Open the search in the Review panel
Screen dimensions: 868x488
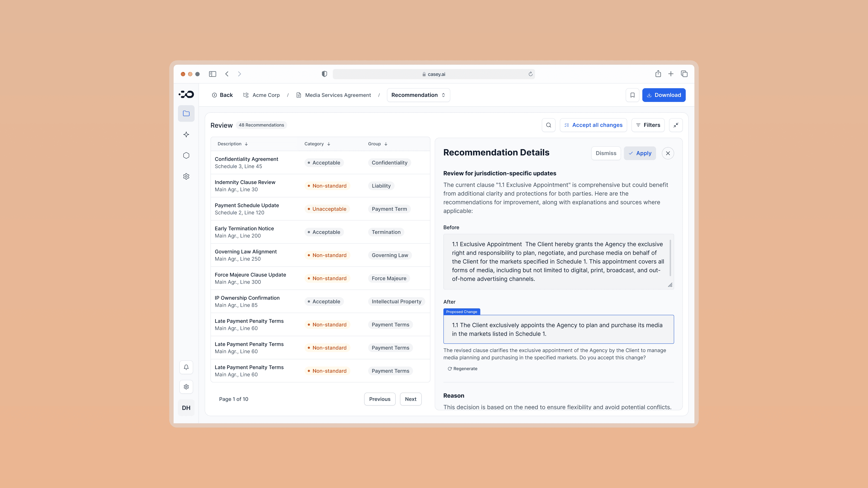(548, 125)
